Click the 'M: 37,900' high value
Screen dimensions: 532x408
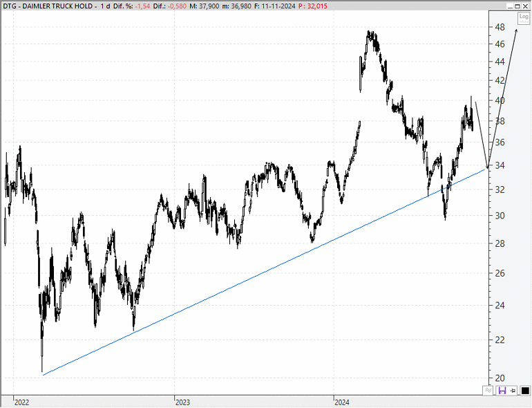[x=205, y=6]
